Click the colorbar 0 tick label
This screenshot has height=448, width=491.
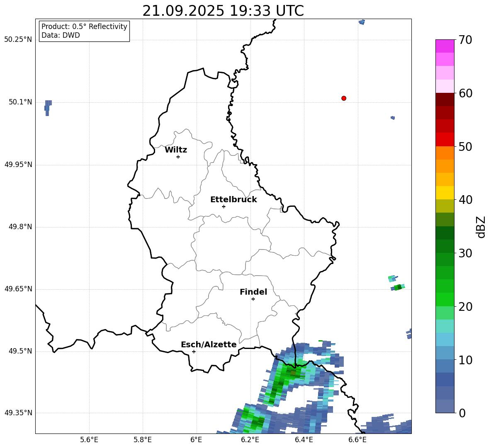[462, 413]
